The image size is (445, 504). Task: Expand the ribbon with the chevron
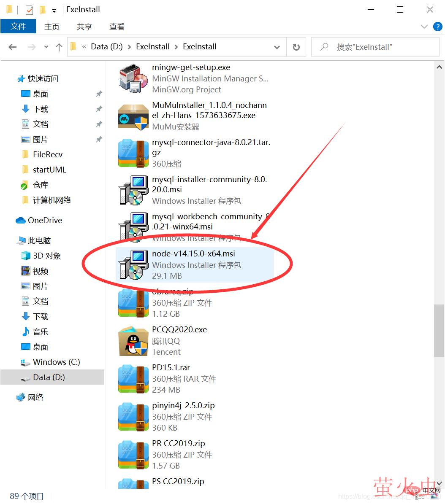click(x=424, y=27)
